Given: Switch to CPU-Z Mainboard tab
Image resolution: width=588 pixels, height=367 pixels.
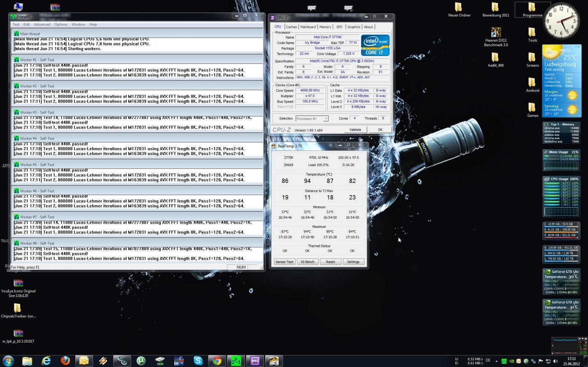Looking at the screenshot, I should (x=308, y=27).
